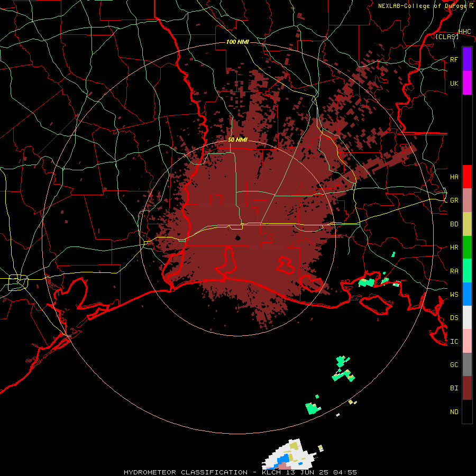Click the RF purple legend swatch

tap(467, 59)
